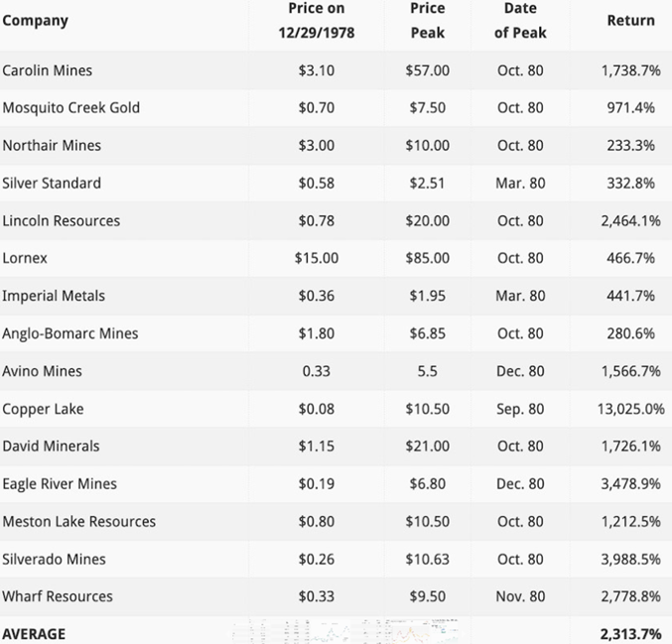This screenshot has width=672, height=644.
Task: Click the Carolin Mines company name
Action: [x=48, y=70]
